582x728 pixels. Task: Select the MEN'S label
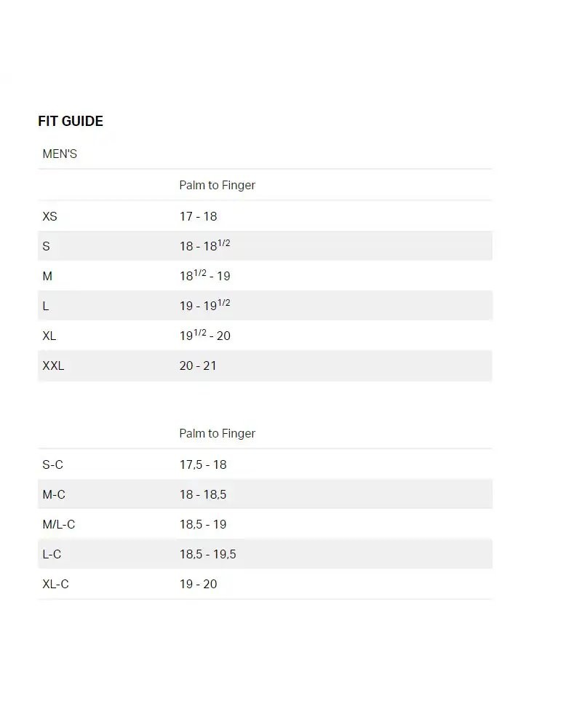(x=60, y=154)
